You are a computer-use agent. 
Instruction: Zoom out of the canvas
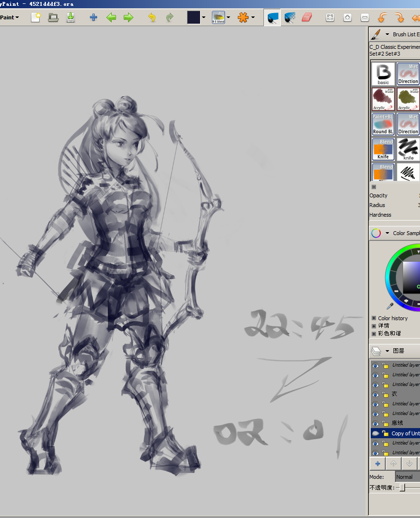pos(365,17)
